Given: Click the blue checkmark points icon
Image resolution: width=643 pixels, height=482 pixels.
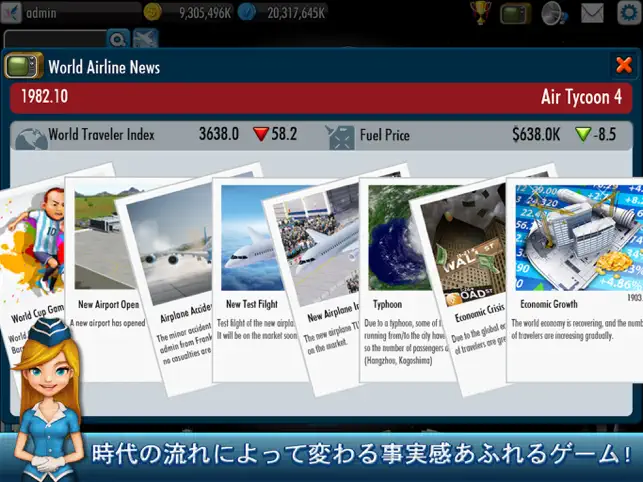Looking at the screenshot, I should click(247, 12).
